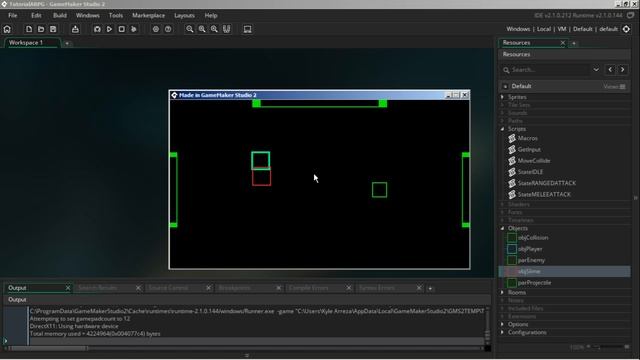The width and height of the screenshot is (640, 360).
Task: Expand the Options folder
Action: tap(502, 324)
